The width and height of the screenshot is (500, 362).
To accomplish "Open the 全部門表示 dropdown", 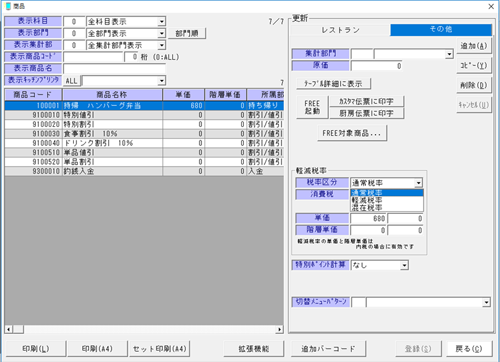I will point(162,33).
